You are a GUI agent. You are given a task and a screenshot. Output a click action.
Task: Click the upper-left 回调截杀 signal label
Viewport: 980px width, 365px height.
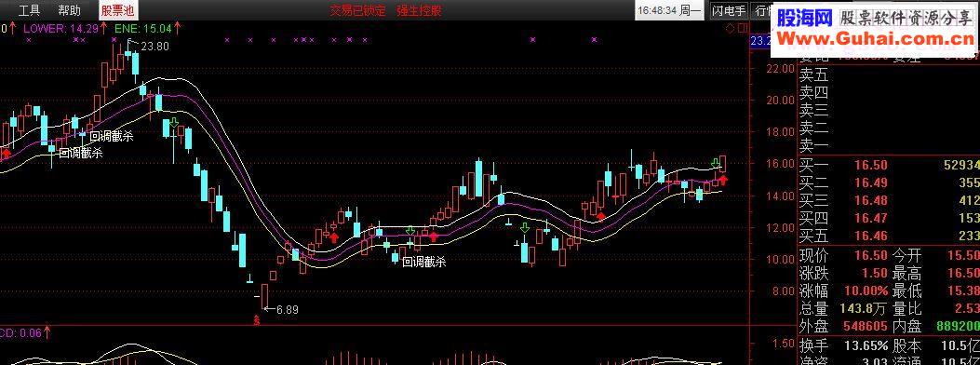112,135
